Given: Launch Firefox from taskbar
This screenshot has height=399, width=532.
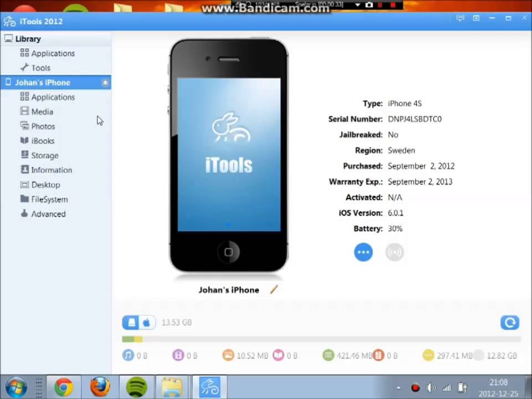Looking at the screenshot, I should (x=100, y=387).
